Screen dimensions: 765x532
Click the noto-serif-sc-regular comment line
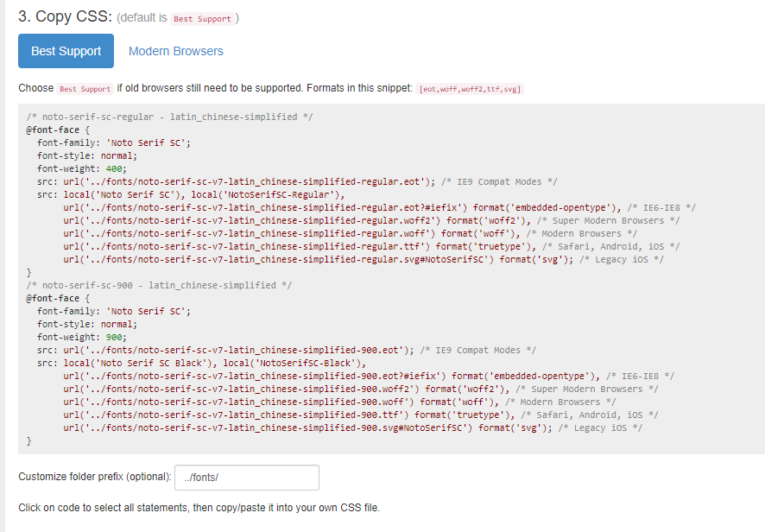(x=169, y=117)
